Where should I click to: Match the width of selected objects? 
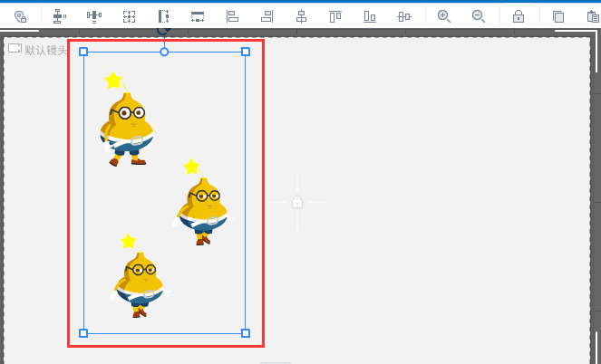(x=198, y=16)
